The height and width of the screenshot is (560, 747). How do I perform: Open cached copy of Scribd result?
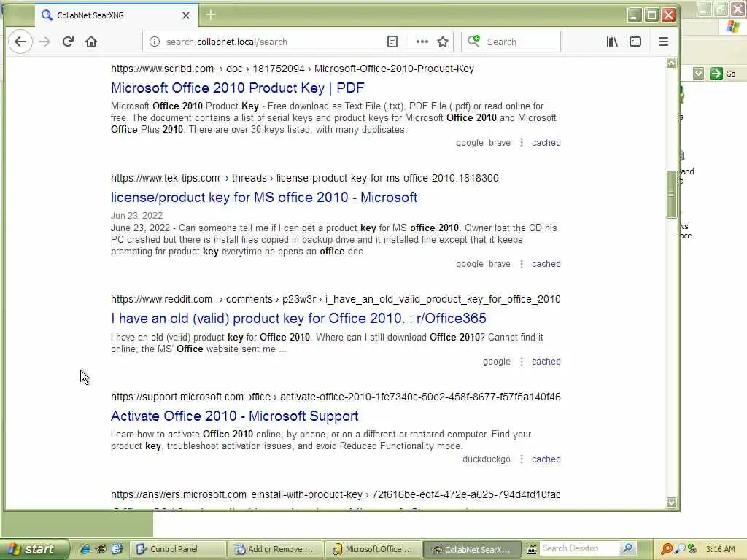pos(546,143)
